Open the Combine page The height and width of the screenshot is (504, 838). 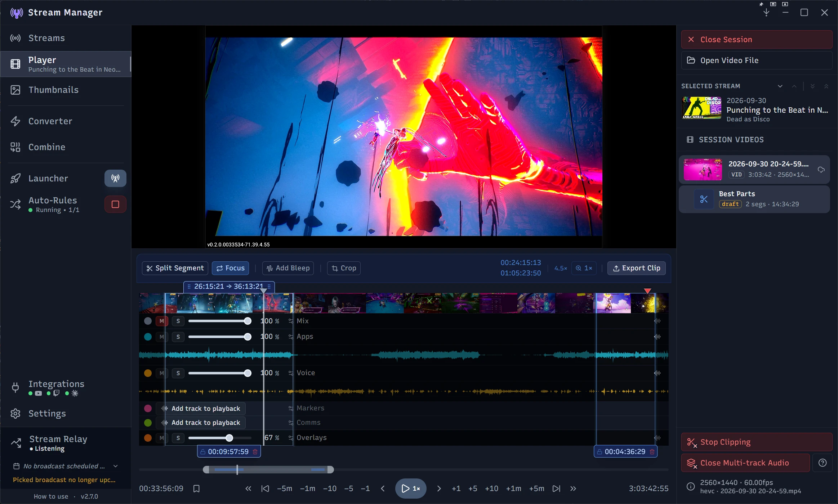coord(66,147)
